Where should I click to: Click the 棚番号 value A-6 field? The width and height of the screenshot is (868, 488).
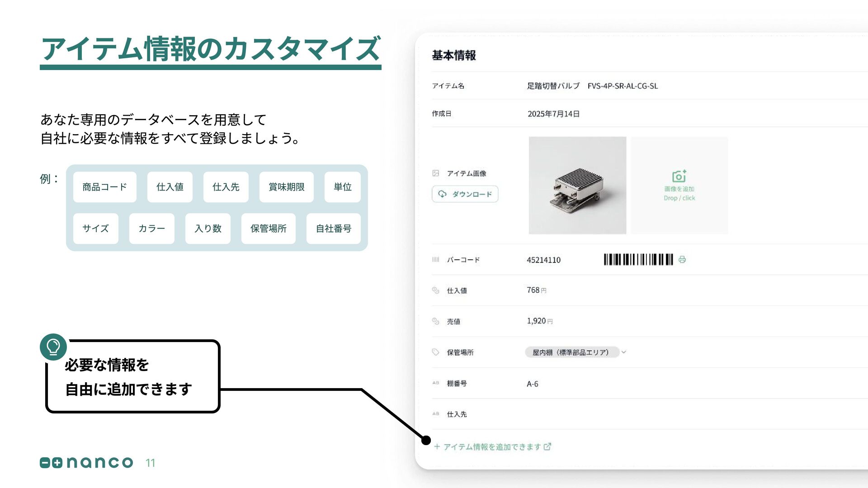tap(533, 384)
